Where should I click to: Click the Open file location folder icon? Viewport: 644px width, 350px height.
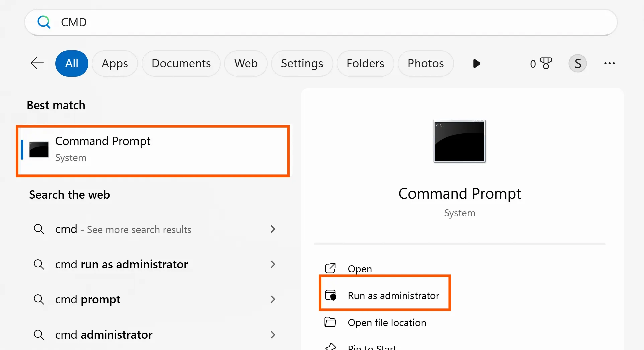click(330, 322)
